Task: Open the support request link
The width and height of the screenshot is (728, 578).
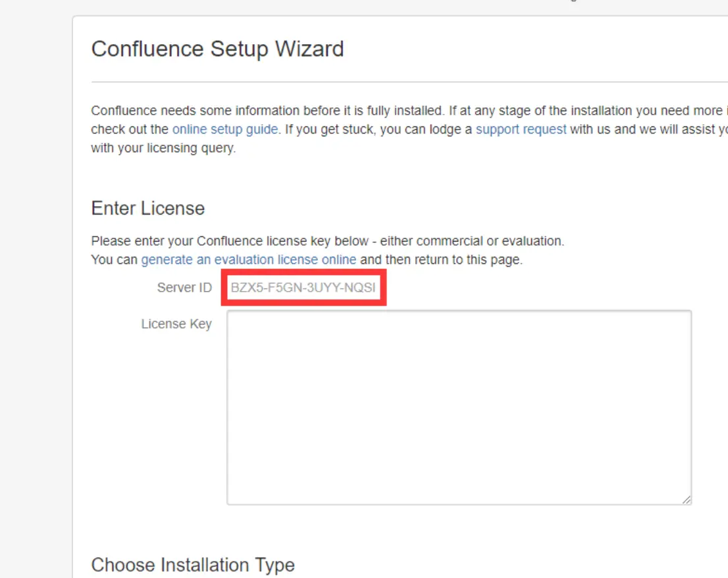Action: pos(521,129)
